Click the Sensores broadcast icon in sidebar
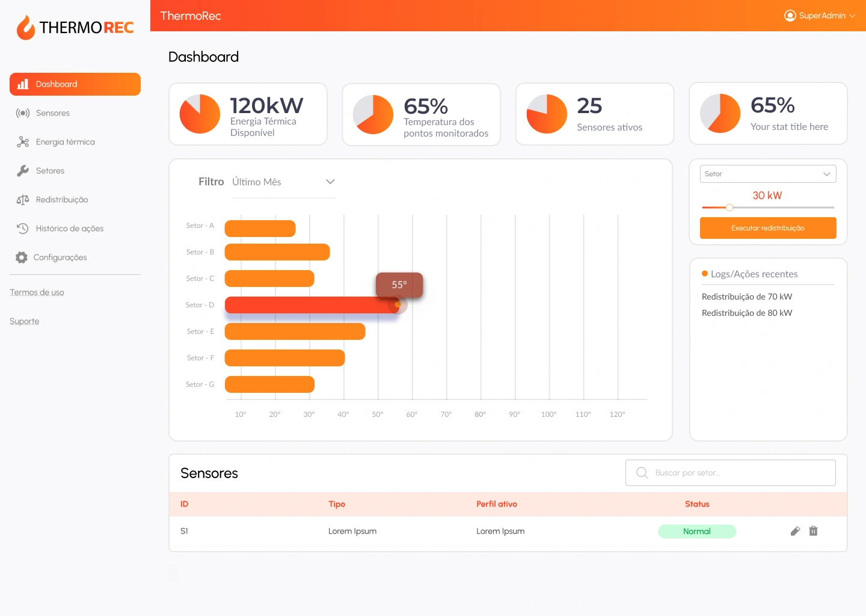866x616 pixels. [23, 113]
